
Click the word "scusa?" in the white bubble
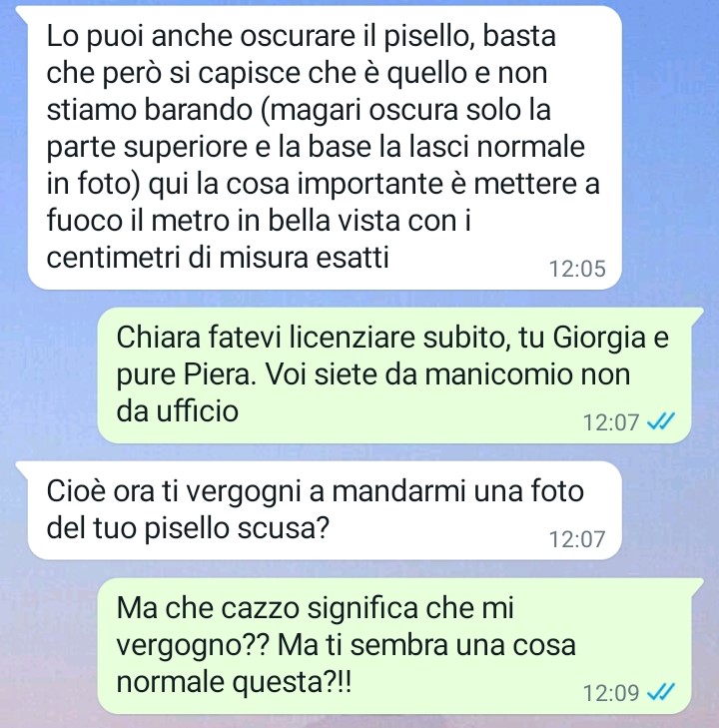click(x=283, y=528)
